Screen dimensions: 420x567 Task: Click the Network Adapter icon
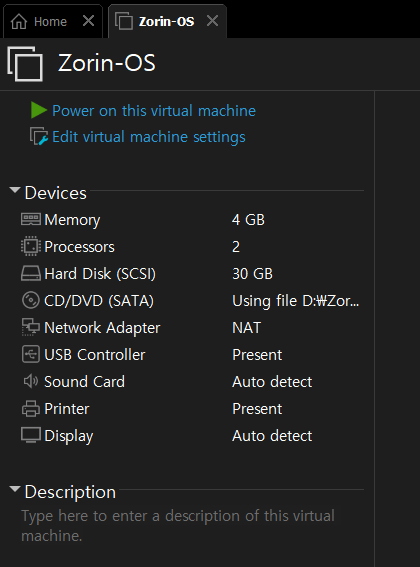tap(31, 327)
